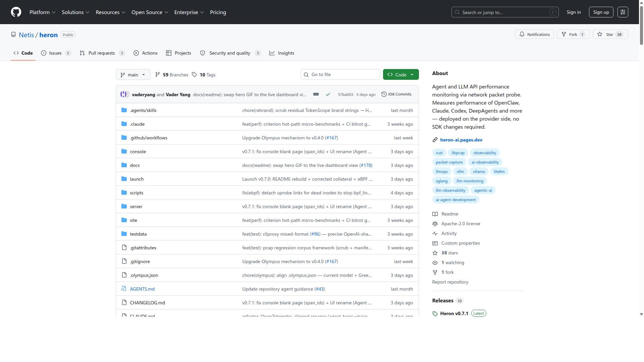Image resolution: width=644 pixels, height=362 pixels.
Task: Open pull request #167 link in .gitignore row
Action: [x=331, y=261]
